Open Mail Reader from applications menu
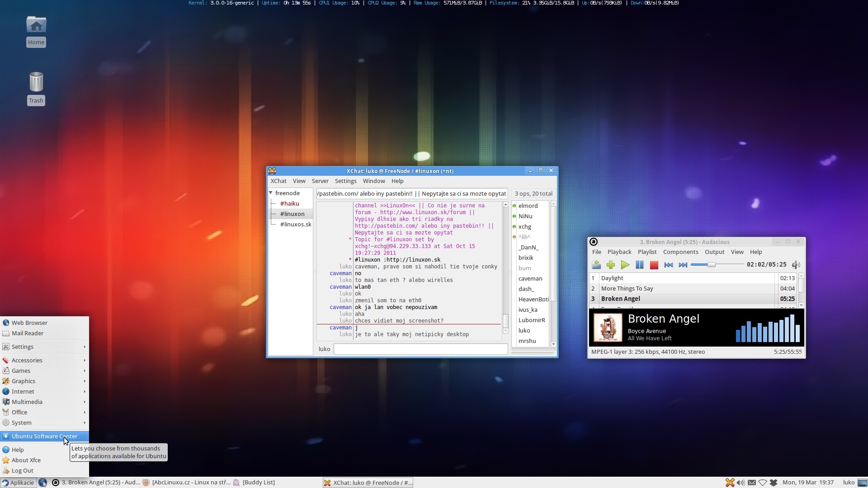 44,333
